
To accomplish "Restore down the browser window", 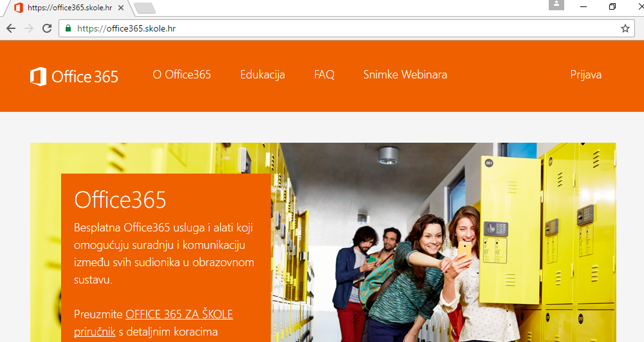I will [x=612, y=6].
